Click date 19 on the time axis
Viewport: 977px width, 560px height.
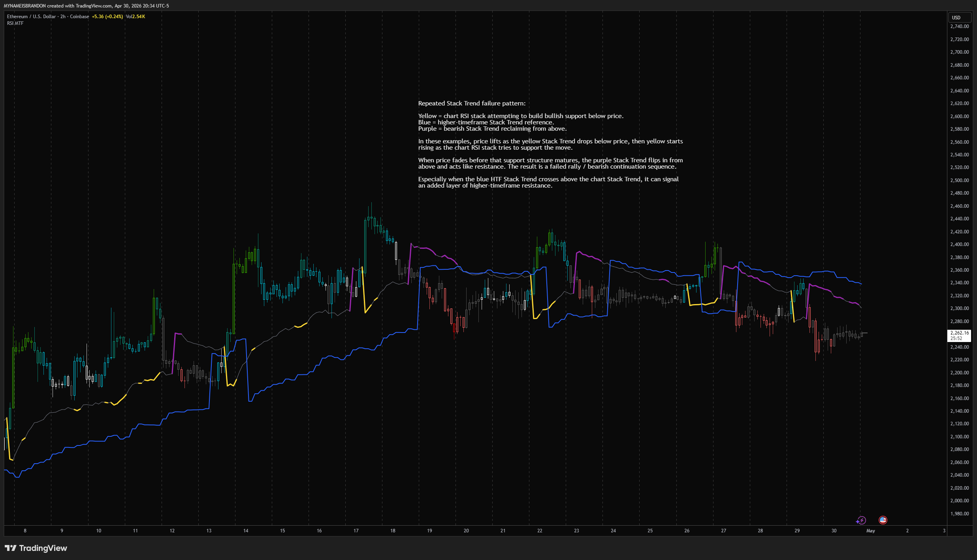pyautogui.click(x=429, y=531)
